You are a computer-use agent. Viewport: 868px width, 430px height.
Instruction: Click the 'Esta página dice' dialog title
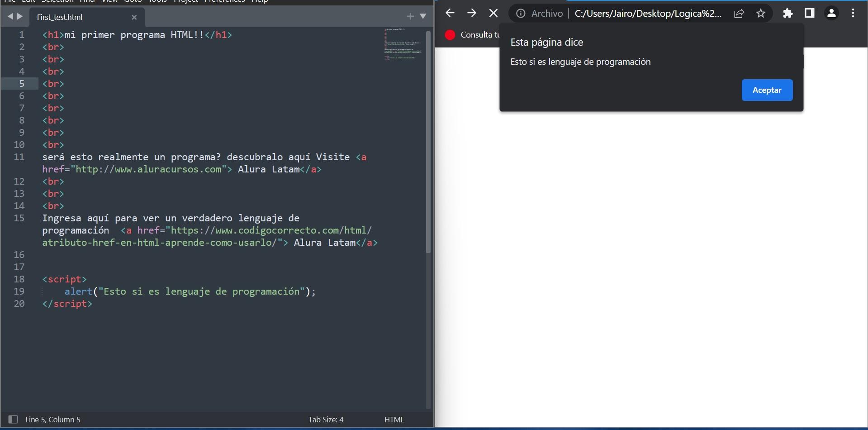(x=546, y=42)
